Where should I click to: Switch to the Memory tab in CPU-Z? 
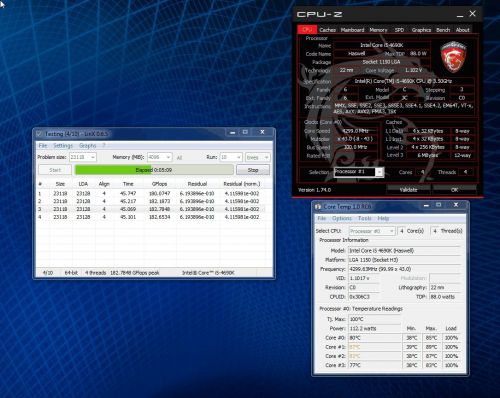click(x=378, y=30)
